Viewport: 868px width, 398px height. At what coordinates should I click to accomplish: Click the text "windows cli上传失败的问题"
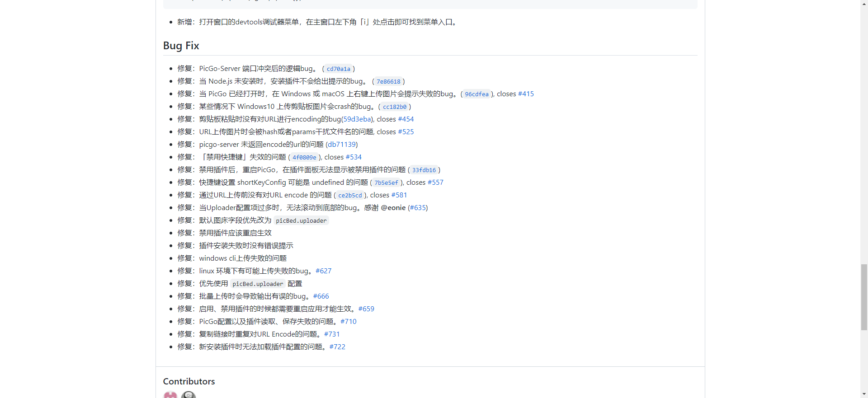click(243, 258)
